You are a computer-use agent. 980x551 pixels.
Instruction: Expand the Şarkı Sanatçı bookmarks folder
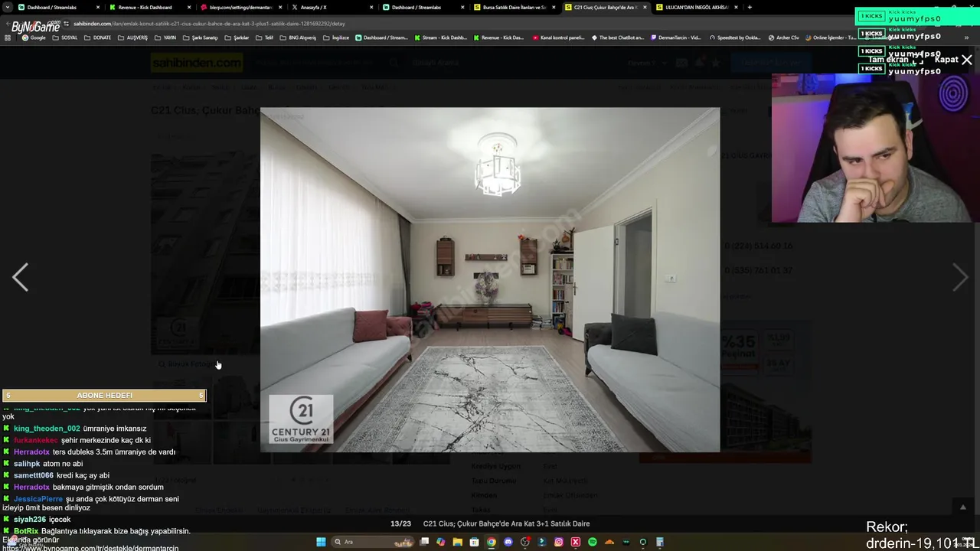(x=201, y=37)
